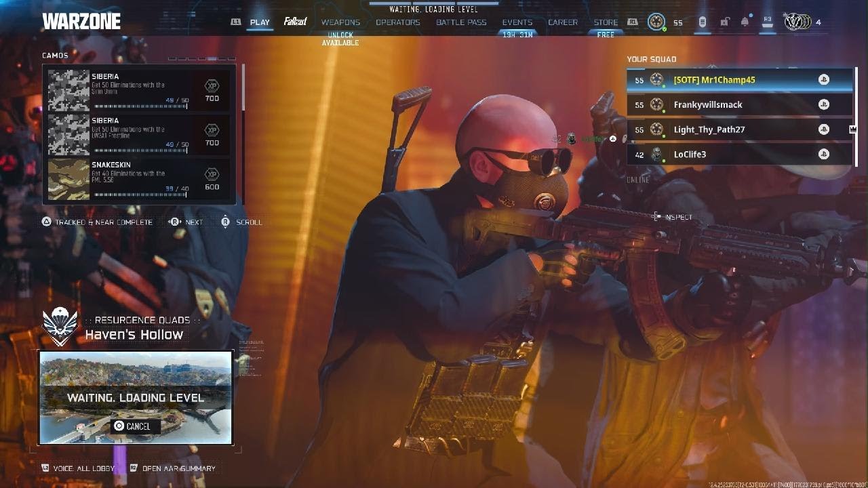Image resolution: width=868 pixels, height=488 pixels.
Task: Click the Haven's Hollow mode title
Action: tap(134, 334)
